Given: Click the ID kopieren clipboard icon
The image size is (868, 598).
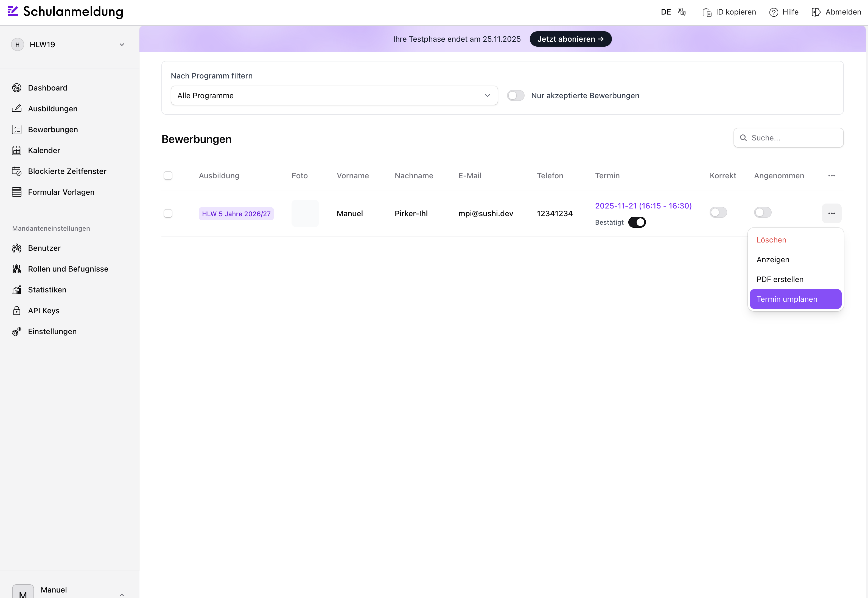Looking at the screenshot, I should click(707, 12).
